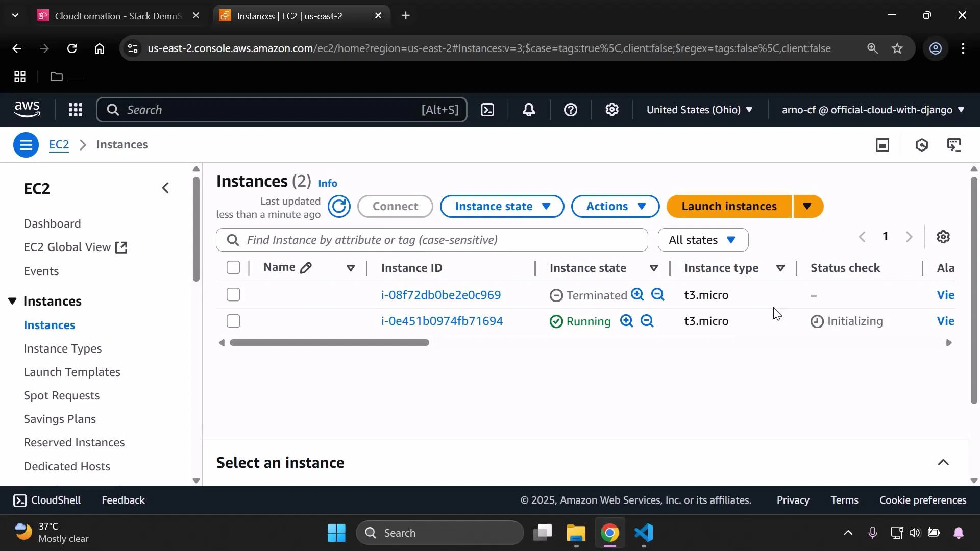Sort by Instance state column arrow

(x=654, y=268)
